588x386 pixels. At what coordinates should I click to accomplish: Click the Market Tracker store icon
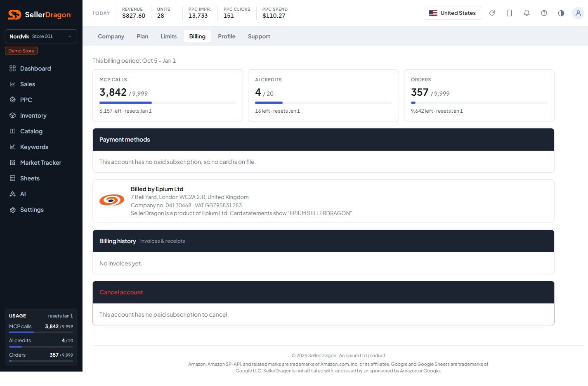[13, 163]
